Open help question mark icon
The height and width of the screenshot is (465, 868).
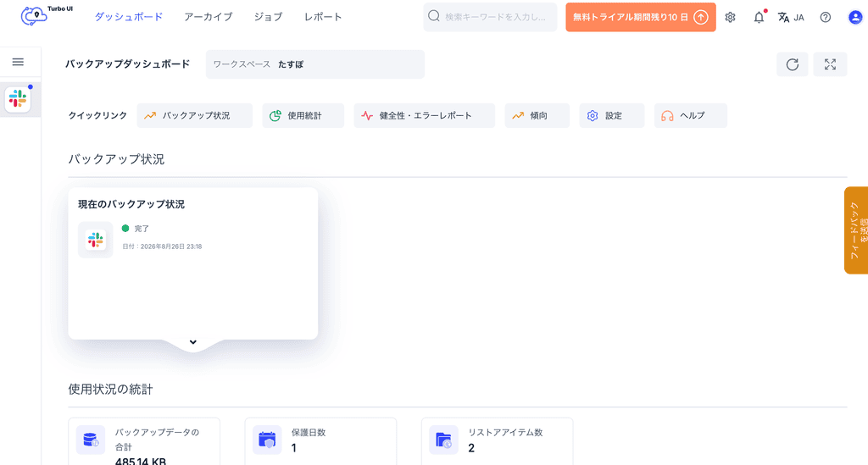click(x=826, y=17)
